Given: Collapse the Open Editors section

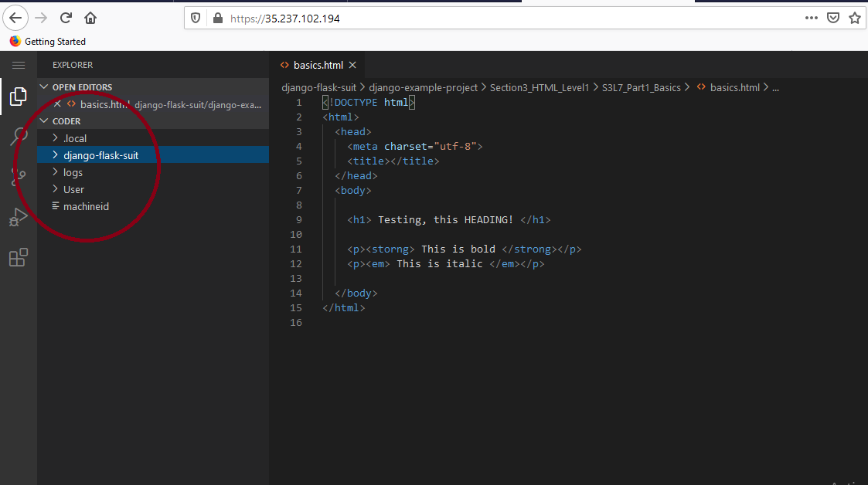Looking at the screenshot, I should [x=44, y=86].
